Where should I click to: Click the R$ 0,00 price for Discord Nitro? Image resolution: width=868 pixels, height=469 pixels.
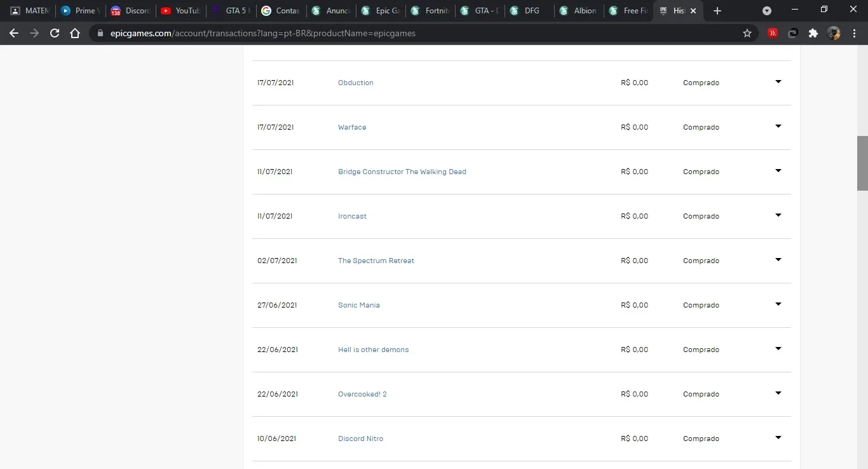pyautogui.click(x=635, y=438)
